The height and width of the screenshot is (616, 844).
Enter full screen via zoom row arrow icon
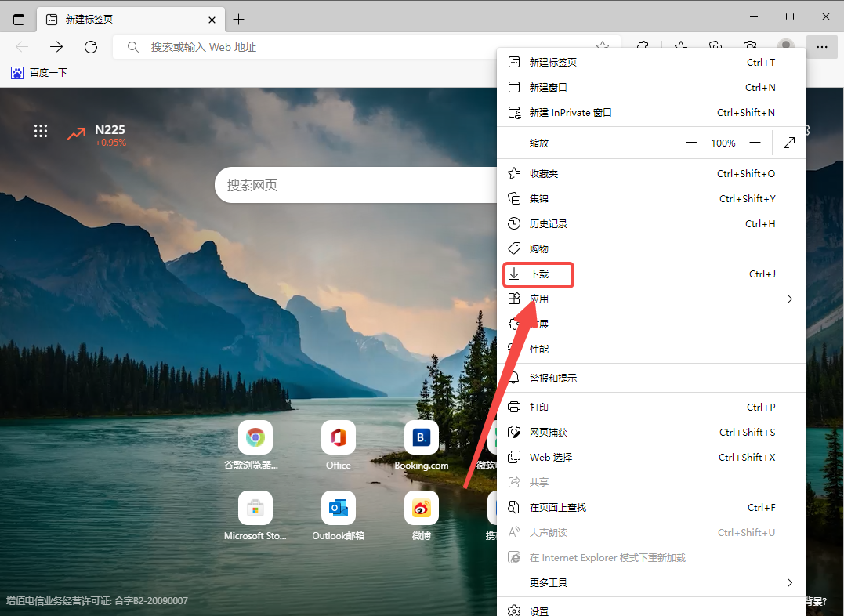point(789,143)
